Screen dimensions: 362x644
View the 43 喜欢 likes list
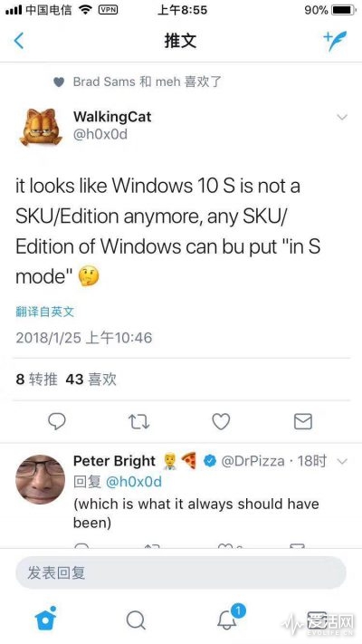point(90,380)
